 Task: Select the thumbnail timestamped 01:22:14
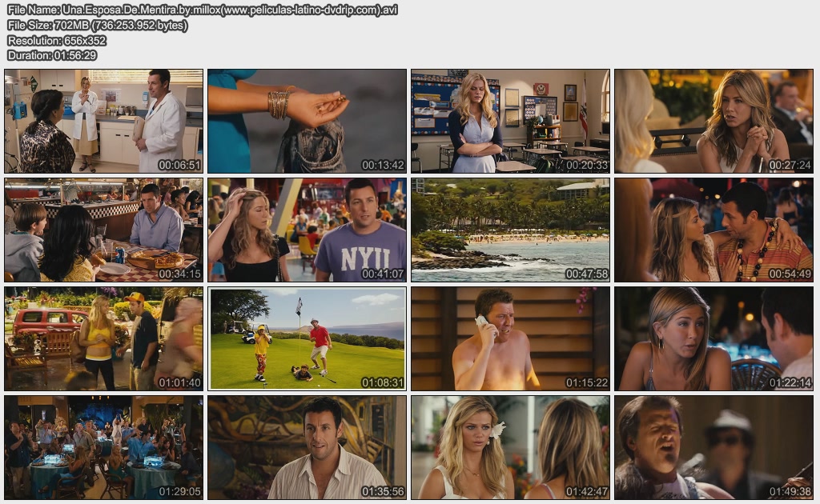713,338
